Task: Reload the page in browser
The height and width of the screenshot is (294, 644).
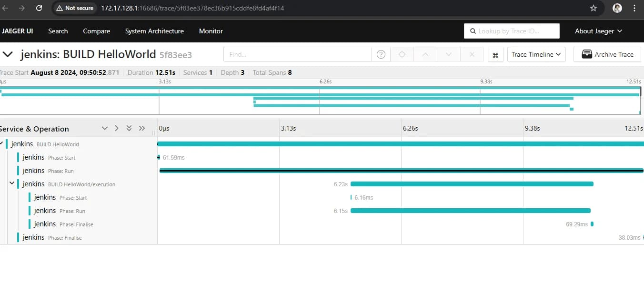Action: [39, 8]
